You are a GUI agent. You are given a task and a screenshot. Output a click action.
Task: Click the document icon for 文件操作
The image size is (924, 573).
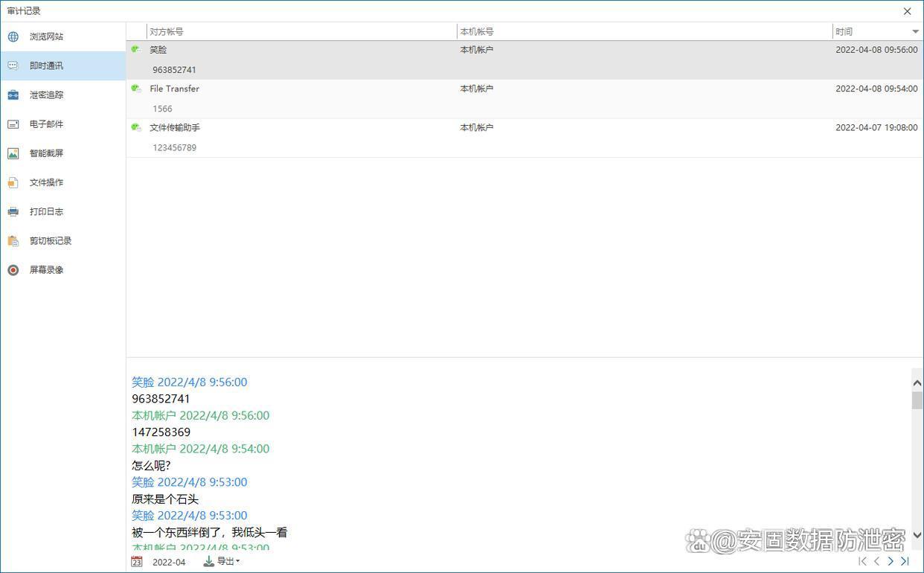[13, 182]
